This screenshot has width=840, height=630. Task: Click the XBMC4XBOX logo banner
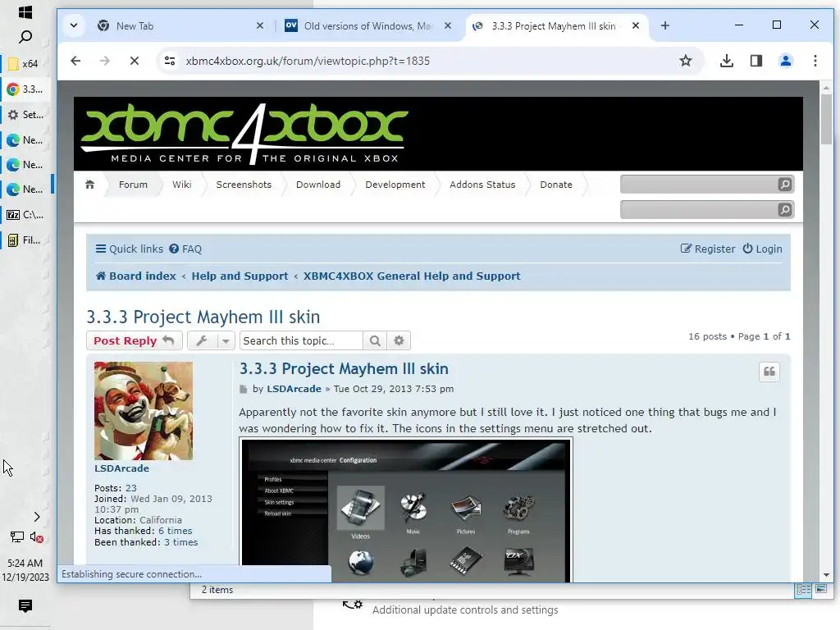(x=244, y=134)
